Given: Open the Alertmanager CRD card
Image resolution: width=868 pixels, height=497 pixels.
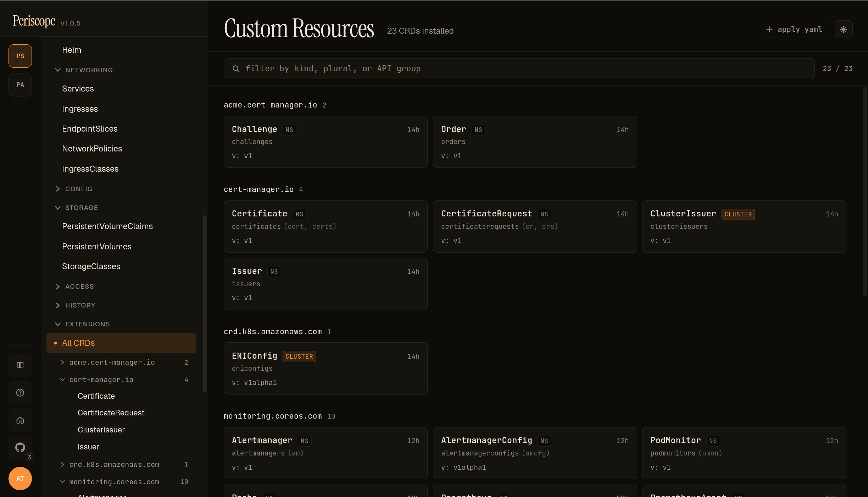Looking at the screenshot, I should click(x=325, y=453).
